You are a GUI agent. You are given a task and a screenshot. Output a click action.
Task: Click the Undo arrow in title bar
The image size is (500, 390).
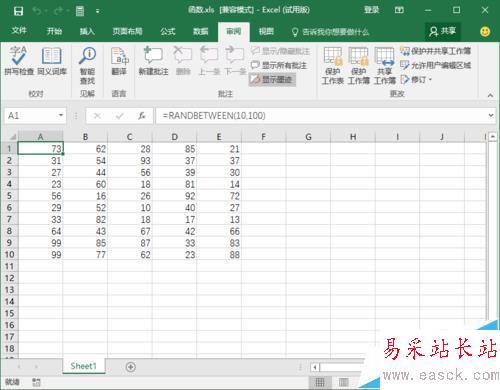click(37, 11)
